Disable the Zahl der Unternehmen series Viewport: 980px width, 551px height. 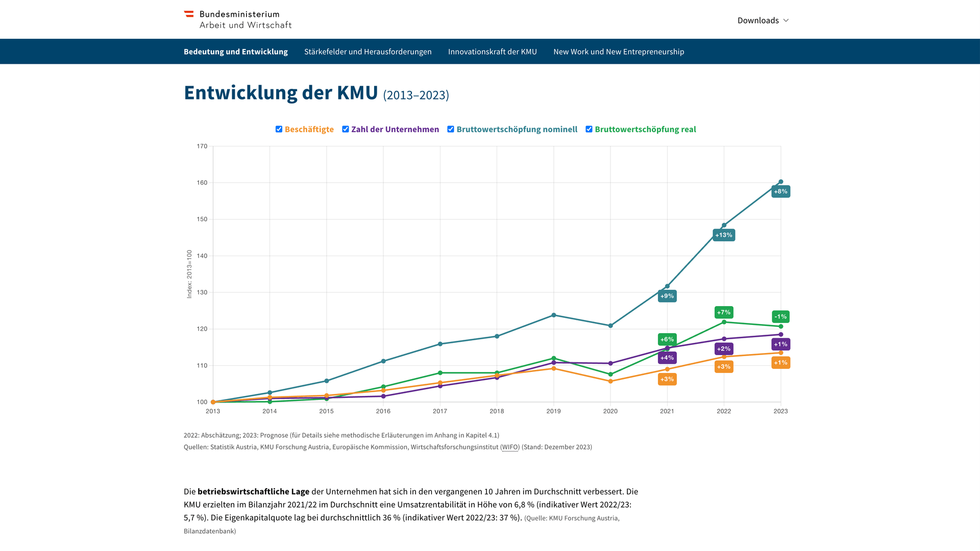(345, 129)
